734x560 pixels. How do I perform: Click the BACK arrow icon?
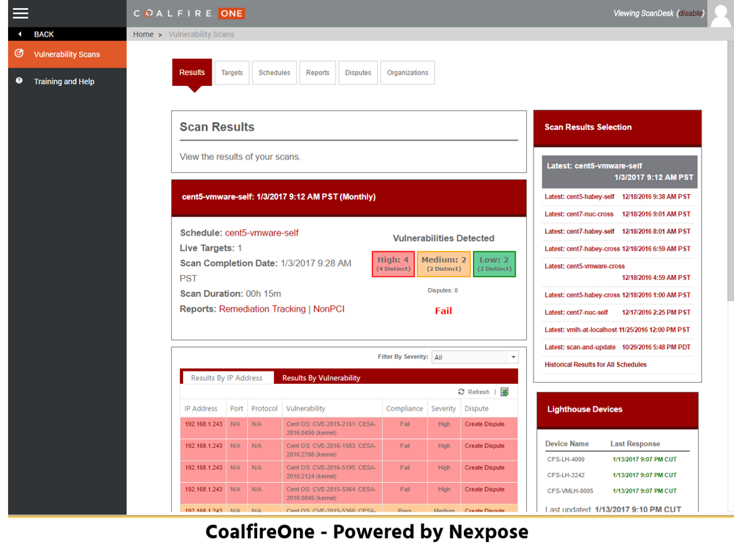click(x=20, y=34)
